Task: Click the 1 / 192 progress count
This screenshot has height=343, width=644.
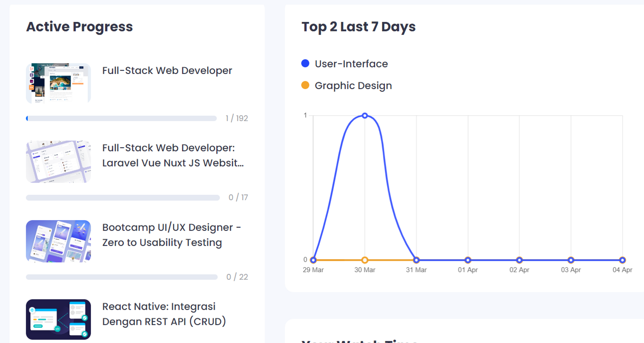Action: [x=237, y=118]
